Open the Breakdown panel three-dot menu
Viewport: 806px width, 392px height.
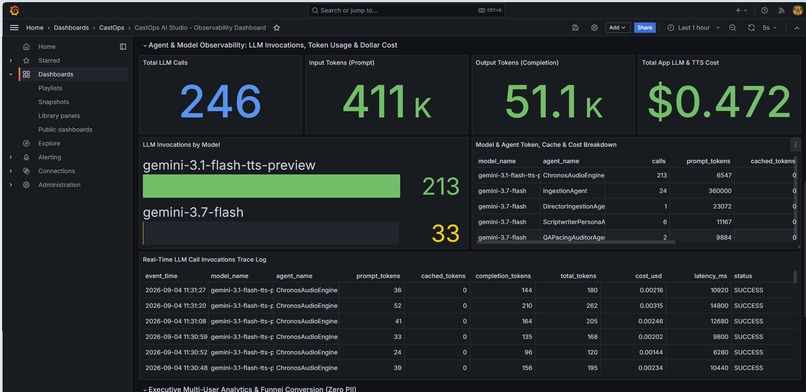click(795, 145)
